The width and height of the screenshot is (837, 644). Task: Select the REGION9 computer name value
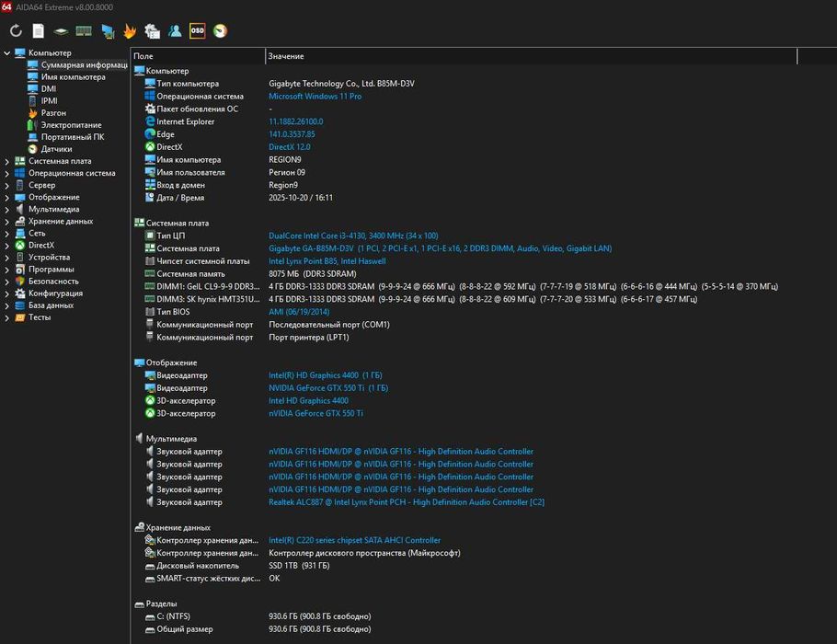point(285,160)
